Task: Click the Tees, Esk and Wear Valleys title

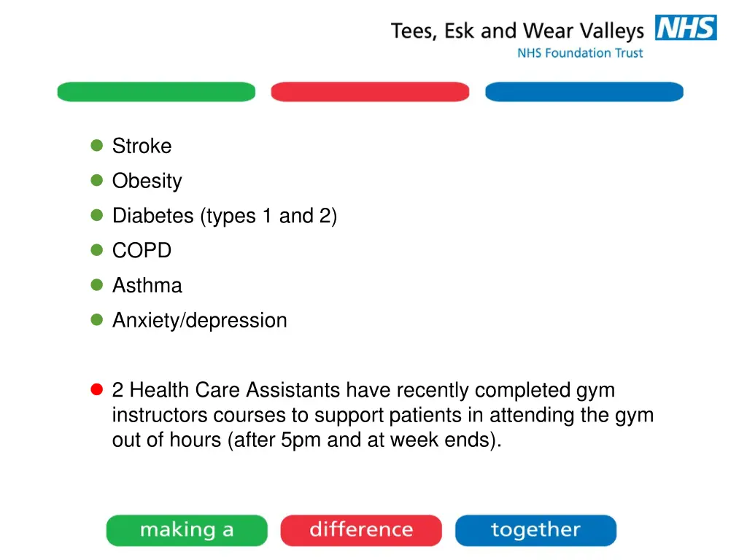Action: click(517, 31)
